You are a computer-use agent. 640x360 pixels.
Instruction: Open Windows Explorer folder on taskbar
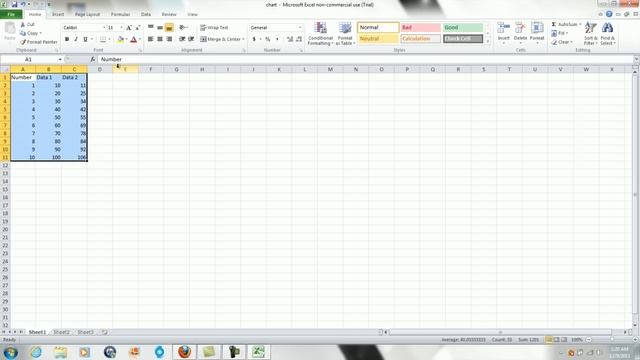click(60, 351)
